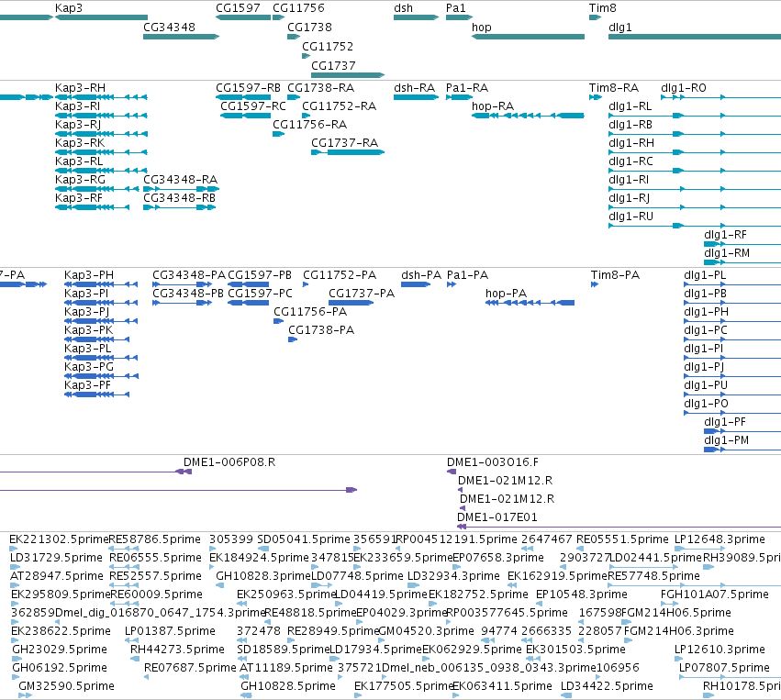This screenshot has height=700, width=781.
Task: Select the Kap3 gene feature
Action: (101, 17)
